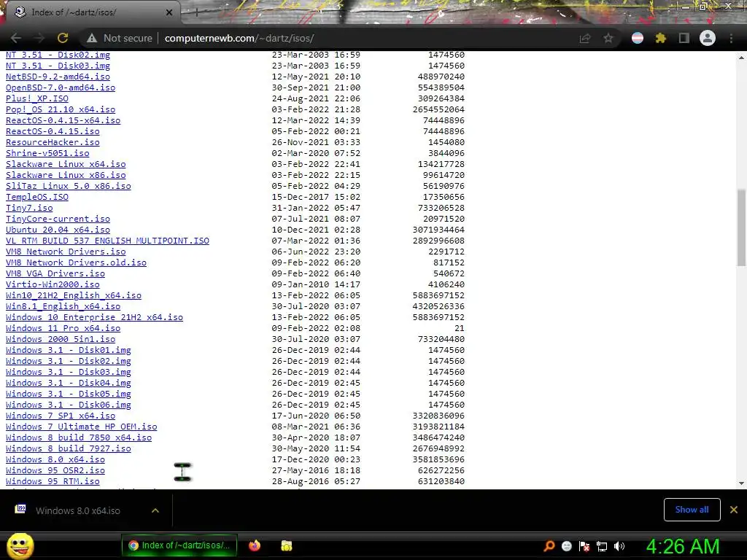Open VL RTM BUILD 537 ENGLISH MULTIPOINT.ISO
The image size is (747, 560).
coord(107,241)
